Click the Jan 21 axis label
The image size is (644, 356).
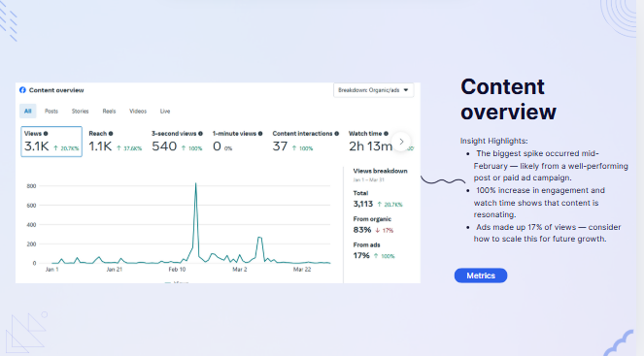[115, 270]
